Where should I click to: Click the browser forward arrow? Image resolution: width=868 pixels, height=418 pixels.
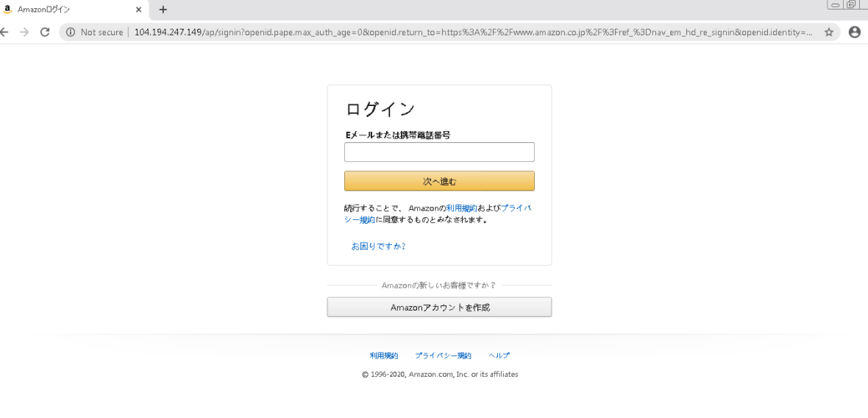(x=24, y=32)
